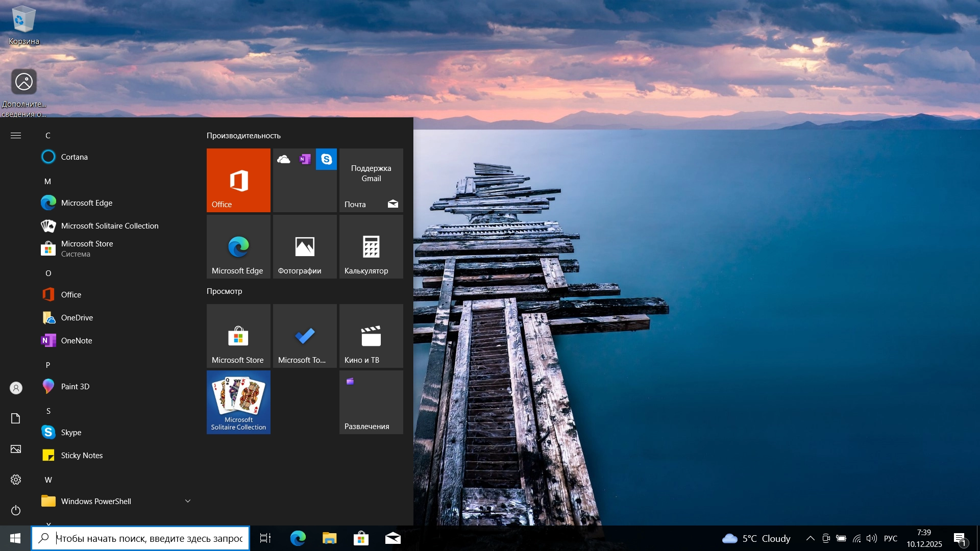Open Sticky Notes
Image resolution: width=980 pixels, height=551 pixels.
pyautogui.click(x=82, y=455)
